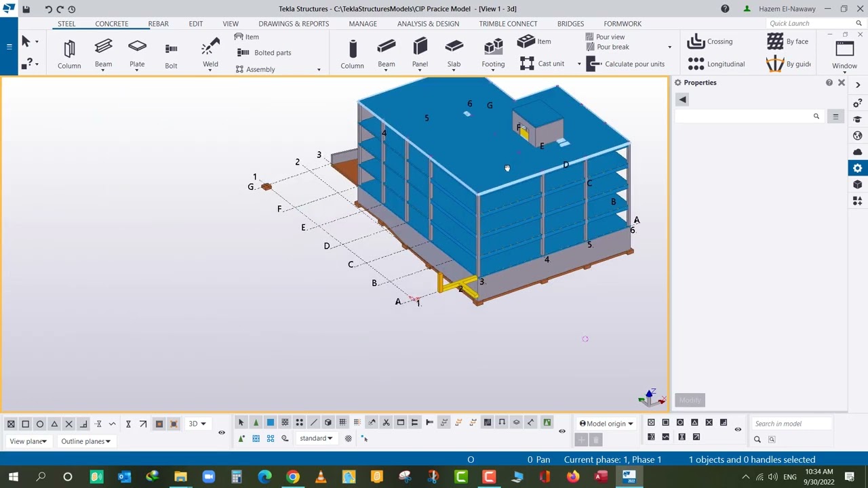This screenshot has width=868, height=488.
Task: Open the ANALYSIS & DESIGN tab
Action: (x=428, y=24)
